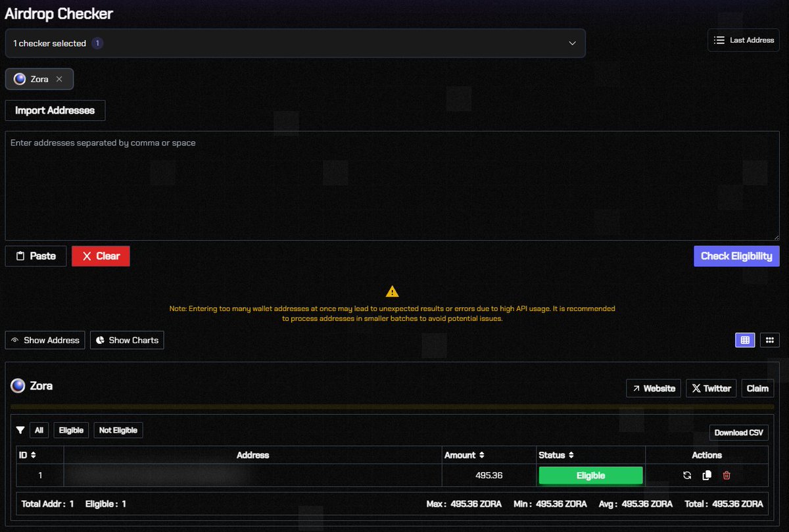
Task: Click the Check Eligibility button
Action: click(x=736, y=256)
